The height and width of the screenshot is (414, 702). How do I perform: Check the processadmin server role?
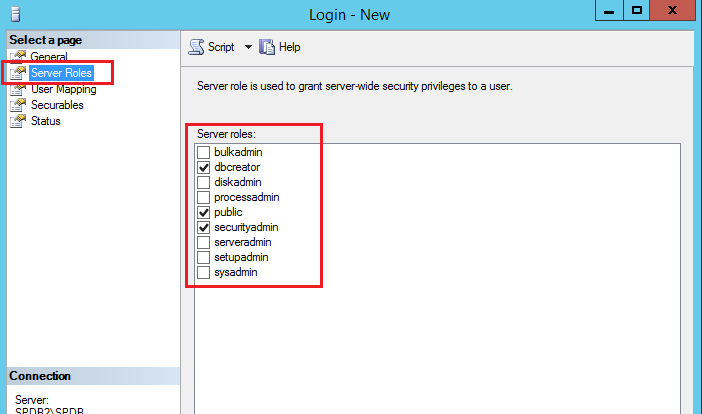coord(204,197)
